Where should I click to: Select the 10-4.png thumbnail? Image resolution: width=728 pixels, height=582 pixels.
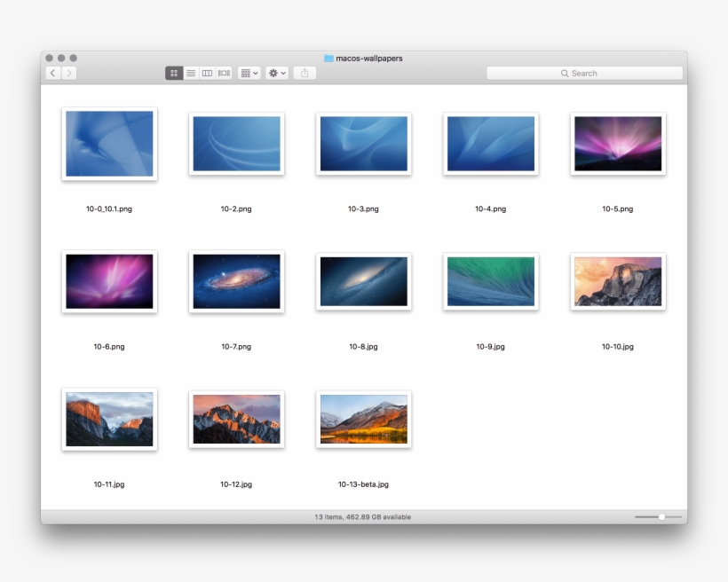(491, 144)
